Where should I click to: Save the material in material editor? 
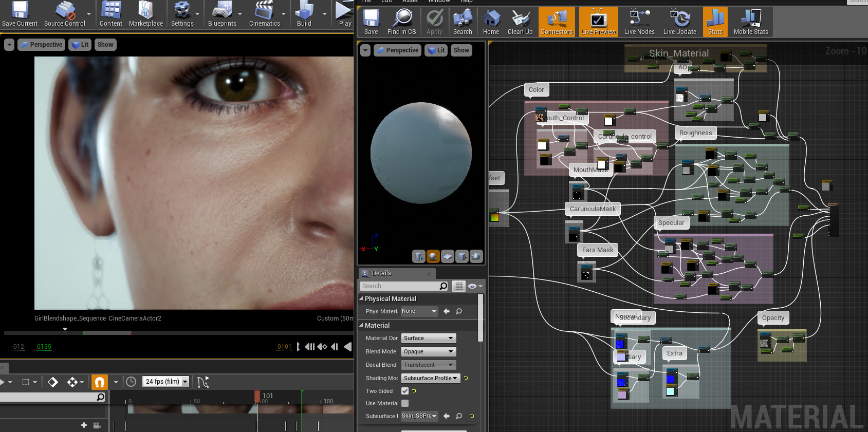[x=371, y=22]
